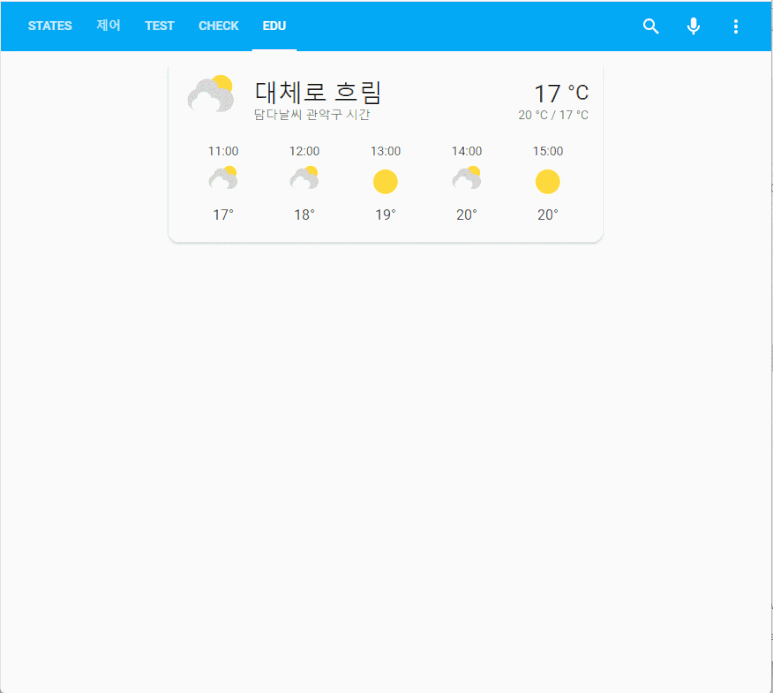Click the 11:00 forecast time label
773x693 pixels.
coord(223,151)
